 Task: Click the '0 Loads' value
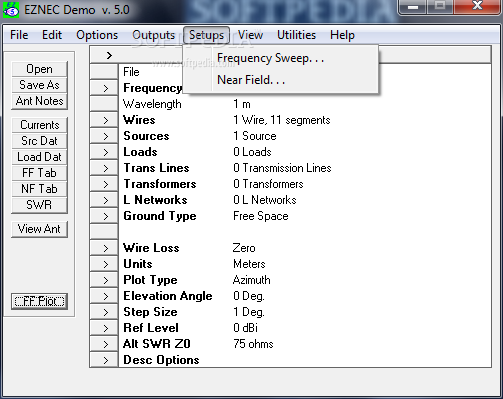point(252,152)
